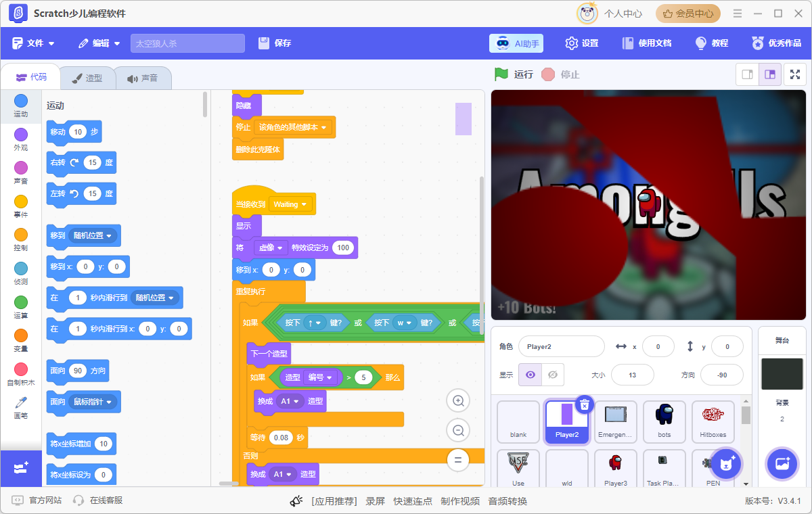Viewport: 812px width, 514px height.
Task: Open the 快速连点 auto-clicker link
Action: click(x=413, y=501)
